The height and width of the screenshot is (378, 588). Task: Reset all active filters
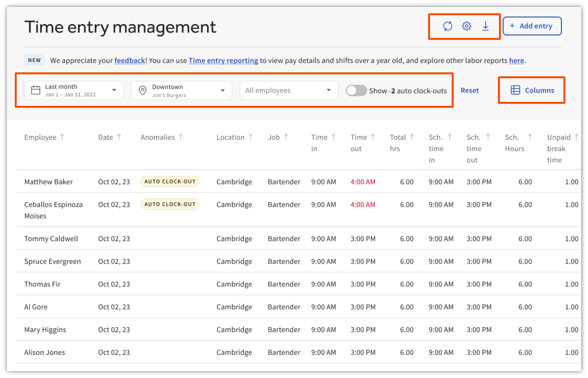coord(469,90)
